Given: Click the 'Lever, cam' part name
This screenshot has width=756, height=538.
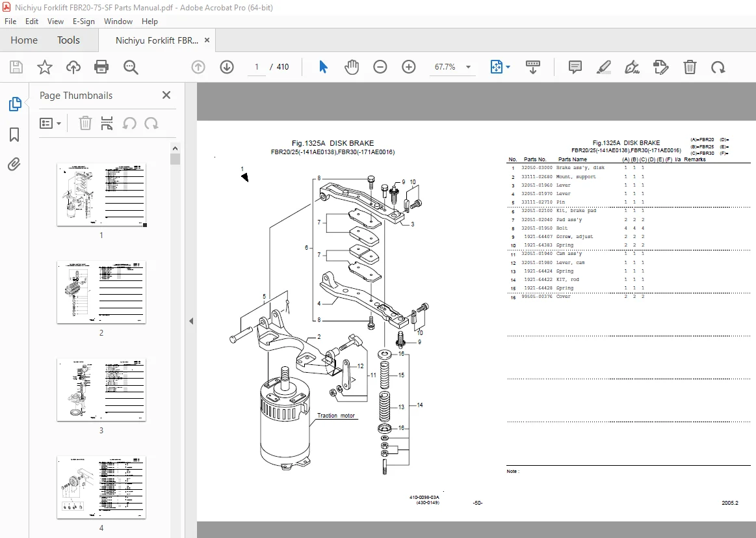Looking at the screenshot, I should click(x=570, y=263).
